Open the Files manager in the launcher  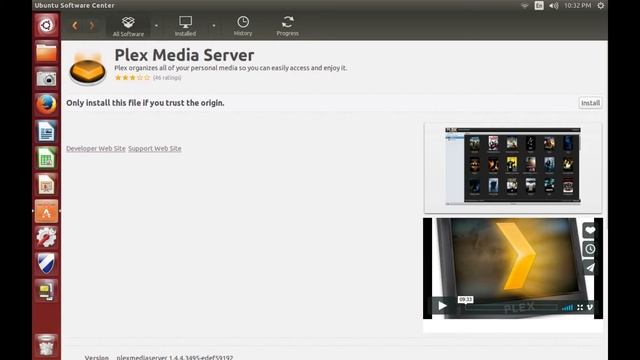coord(46,52)
